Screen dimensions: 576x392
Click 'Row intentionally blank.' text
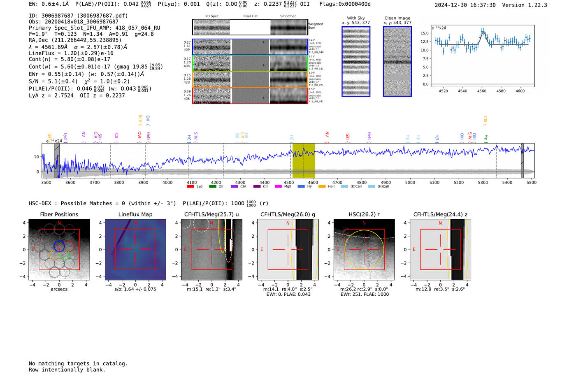click(67, 370)
